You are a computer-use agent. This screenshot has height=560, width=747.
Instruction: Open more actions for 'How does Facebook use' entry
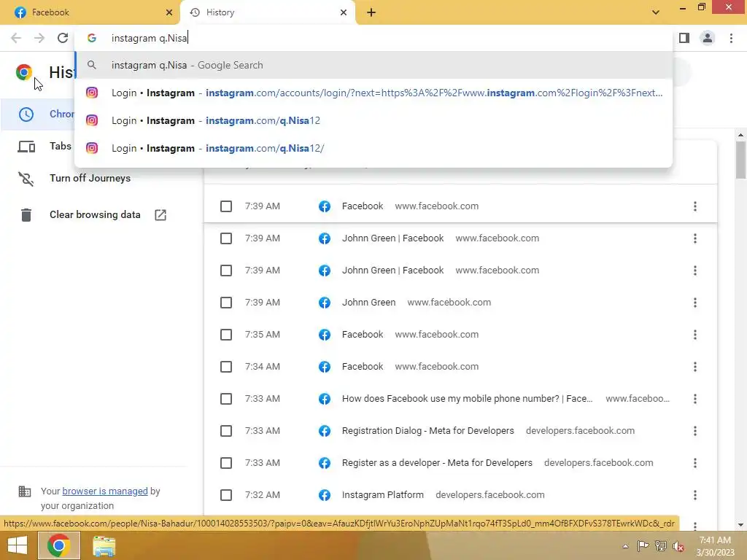click(x=695, y=399)
